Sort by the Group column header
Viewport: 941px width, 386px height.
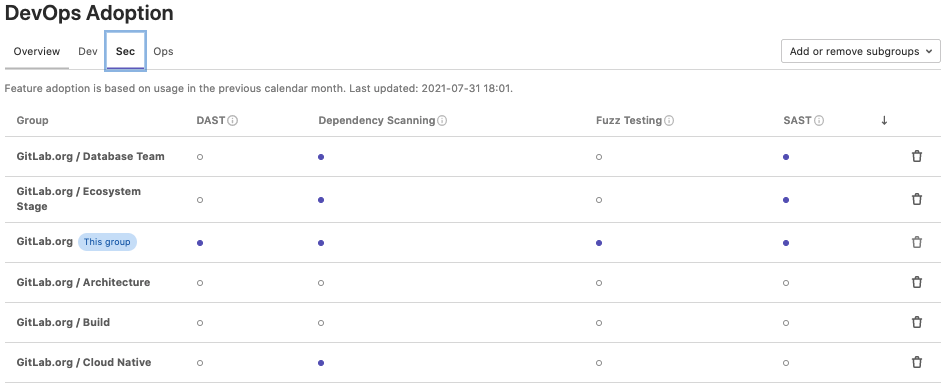32,120
